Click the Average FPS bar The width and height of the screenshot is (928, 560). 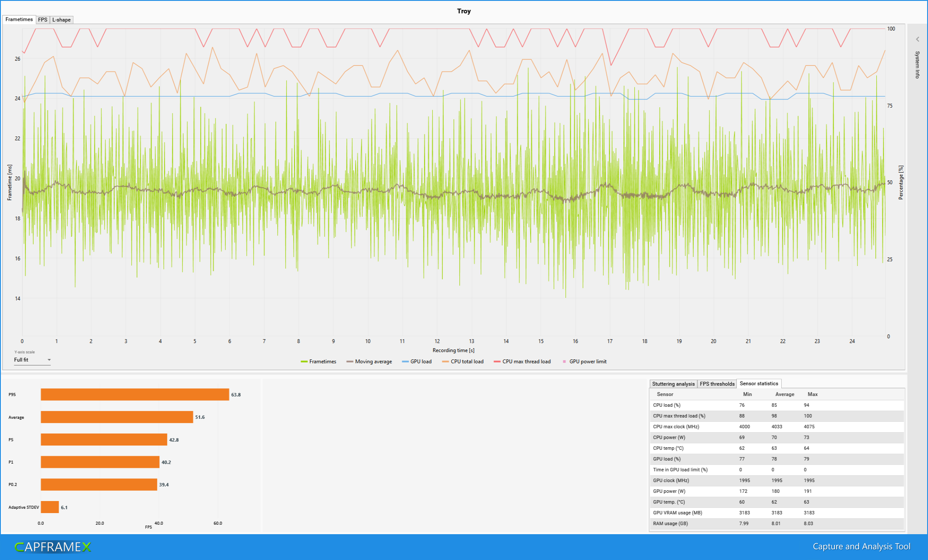[x=116, y=417]
